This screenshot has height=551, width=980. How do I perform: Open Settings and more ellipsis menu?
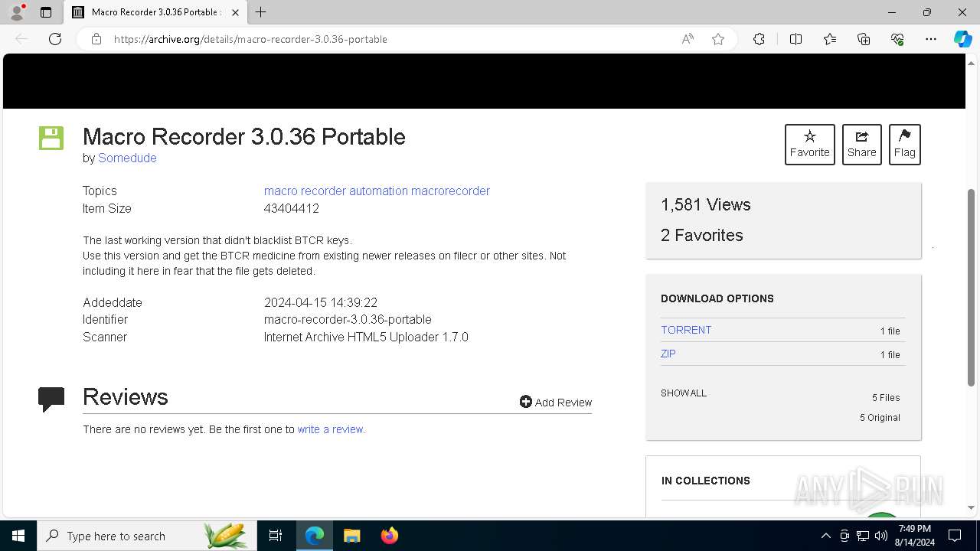click(x=931, y=39)
